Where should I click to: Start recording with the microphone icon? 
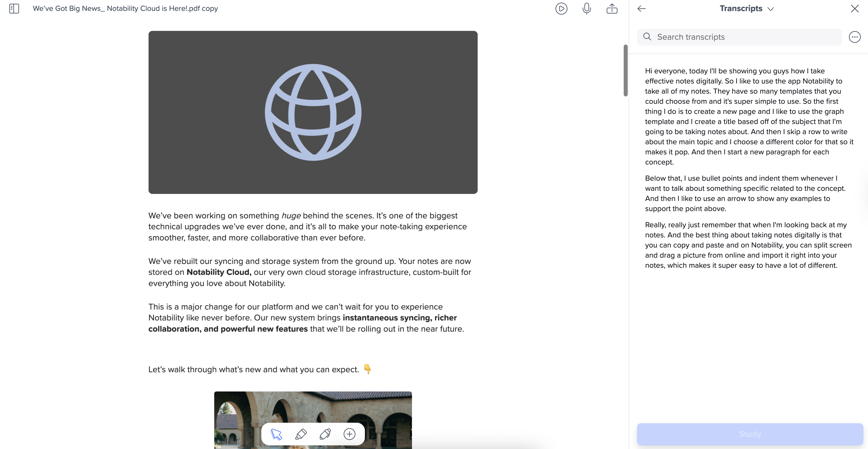click(586, 8)
